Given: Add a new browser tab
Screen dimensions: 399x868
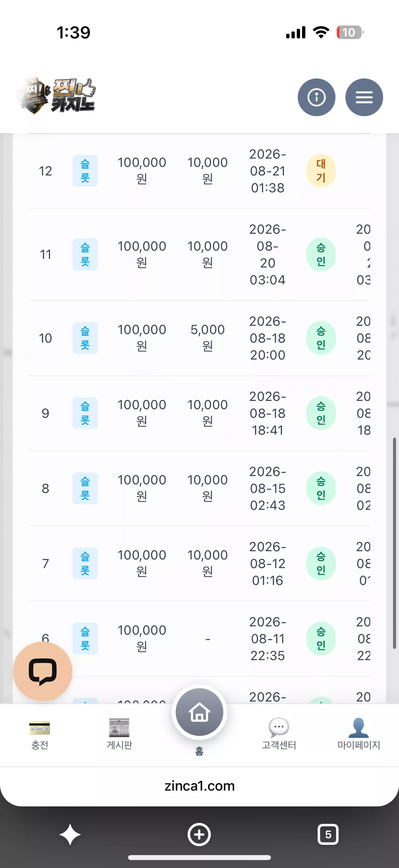Looking at the screenshot, I should [x=199, y=834].
